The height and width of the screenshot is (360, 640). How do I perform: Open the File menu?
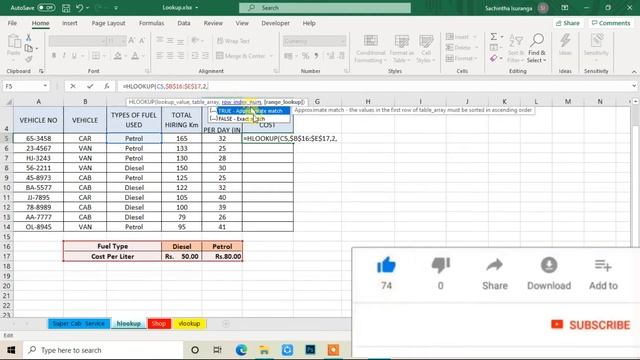pos(12,23)
